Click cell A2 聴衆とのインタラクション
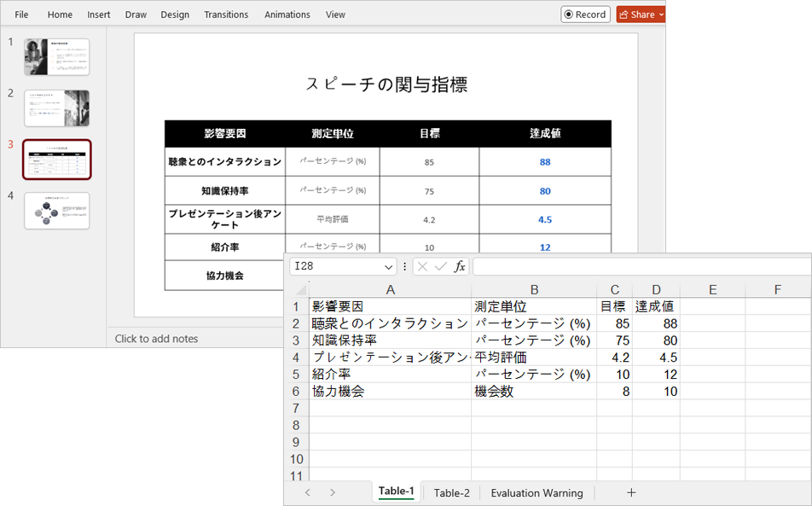 (391, 323)
